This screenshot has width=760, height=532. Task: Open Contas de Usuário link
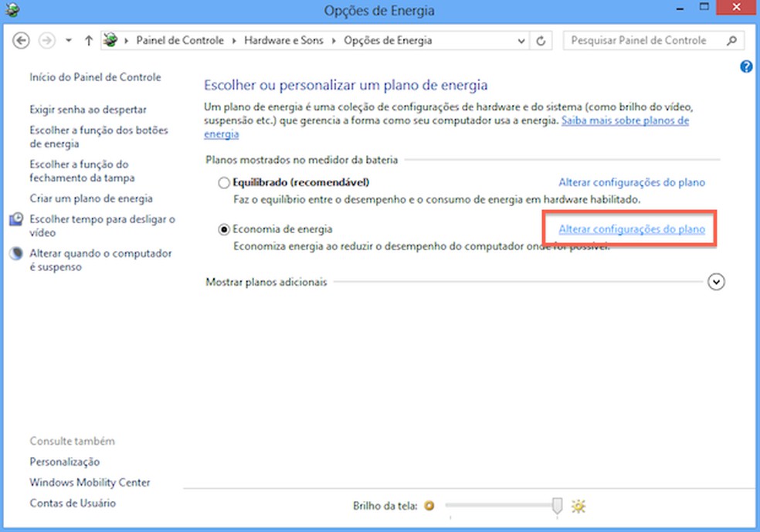point(73,503)
